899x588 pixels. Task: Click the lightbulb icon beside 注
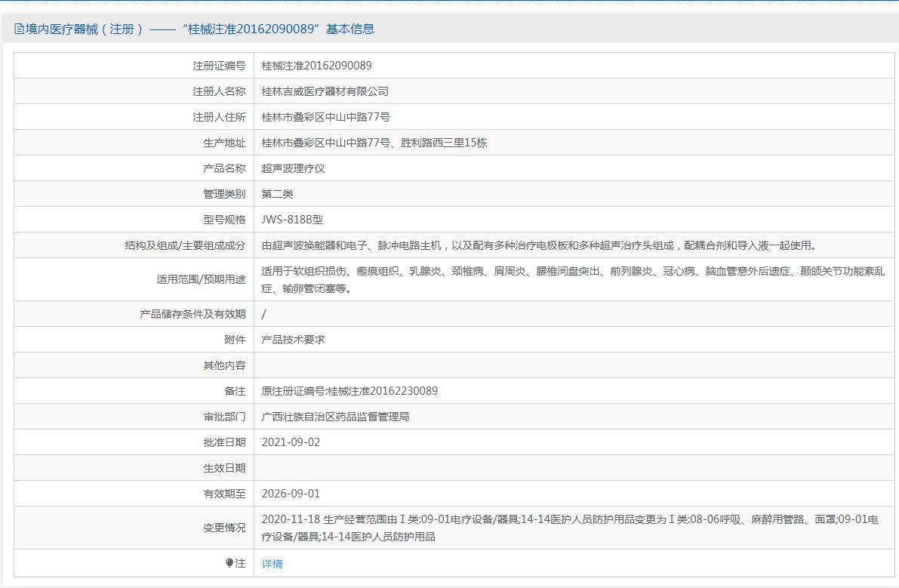229,563
